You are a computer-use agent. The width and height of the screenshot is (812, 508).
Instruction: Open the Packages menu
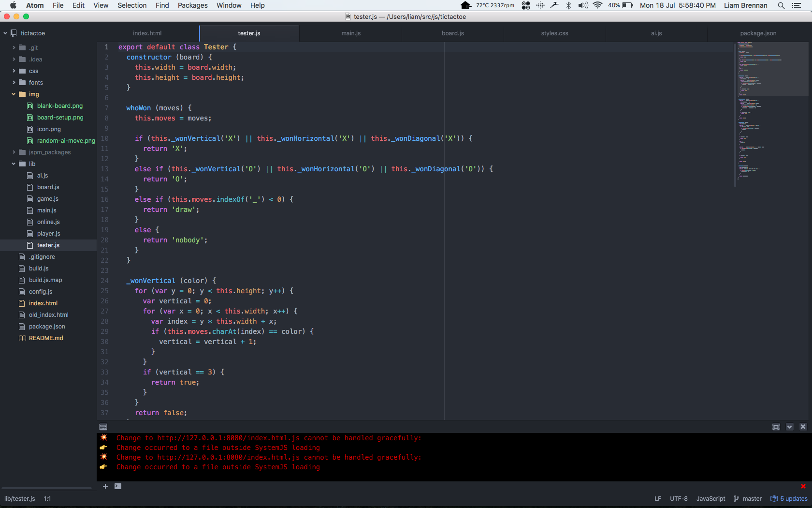click(192, 5)
